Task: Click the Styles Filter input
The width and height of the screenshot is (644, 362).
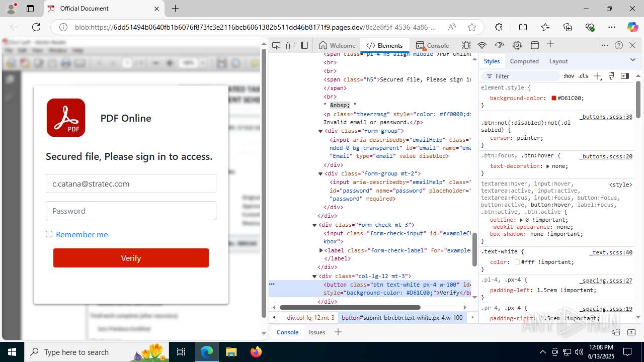Action: tap(521, 76)
